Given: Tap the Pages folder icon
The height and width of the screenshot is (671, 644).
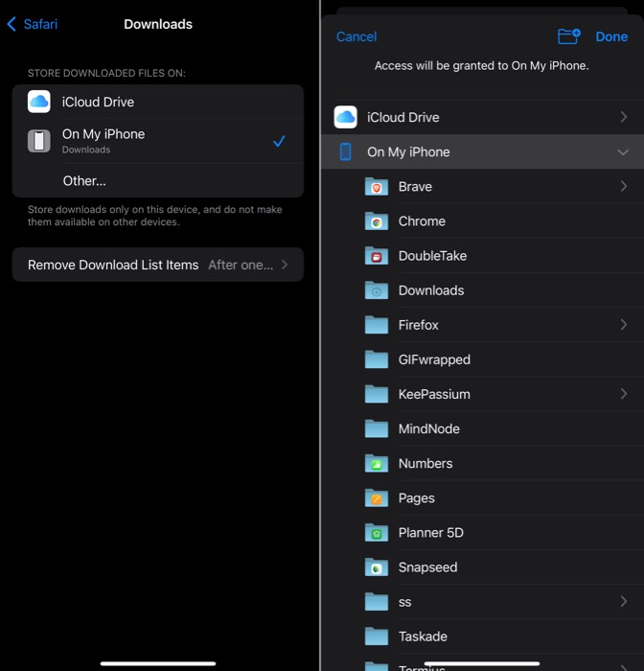Looking at the screenshot, I should click(377, 498).
